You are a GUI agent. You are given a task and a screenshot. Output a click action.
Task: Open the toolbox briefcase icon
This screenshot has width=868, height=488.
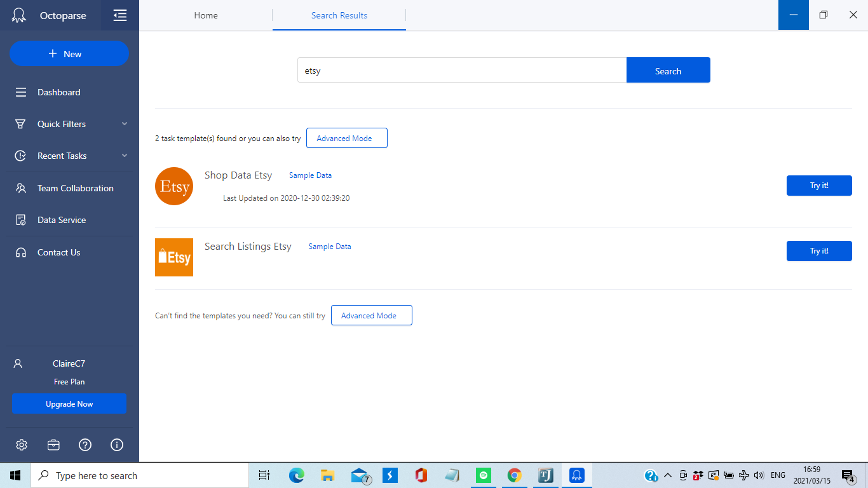pos(53,445)
